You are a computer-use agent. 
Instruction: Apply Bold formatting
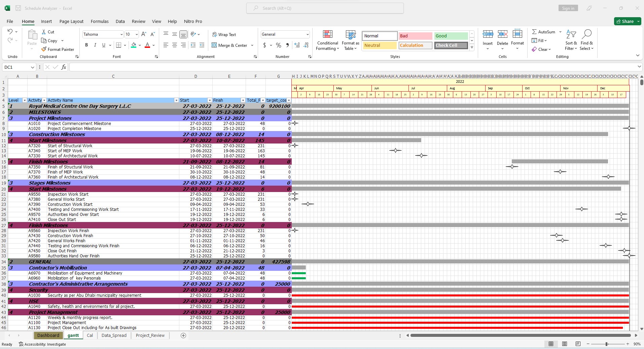[86, 45]
